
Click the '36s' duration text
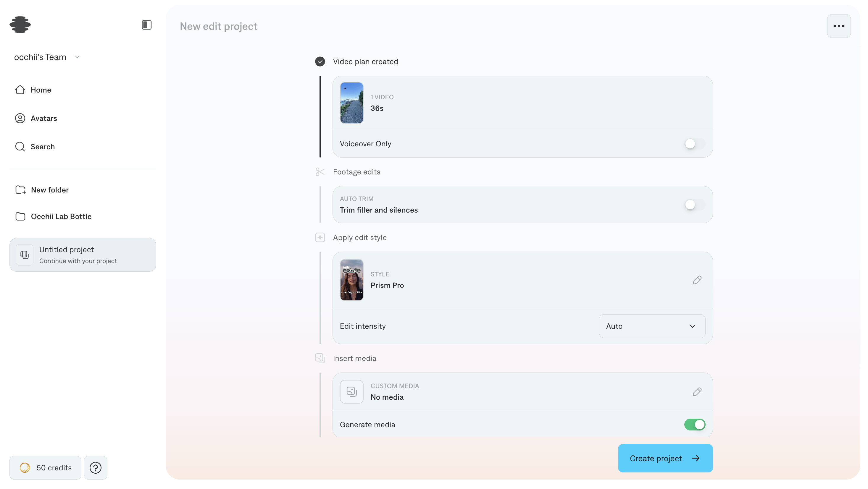(x=377, y=108)
